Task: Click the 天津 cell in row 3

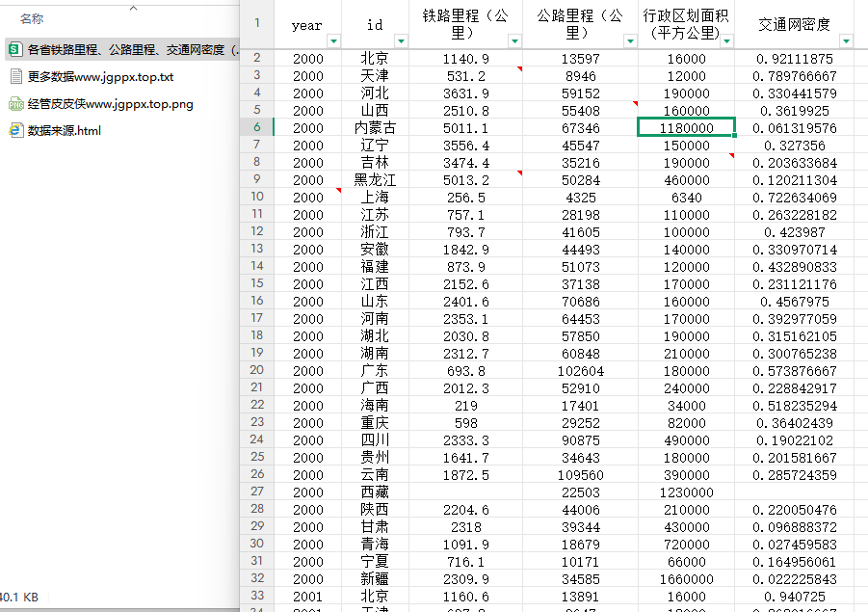Action: tap(375, 75)
